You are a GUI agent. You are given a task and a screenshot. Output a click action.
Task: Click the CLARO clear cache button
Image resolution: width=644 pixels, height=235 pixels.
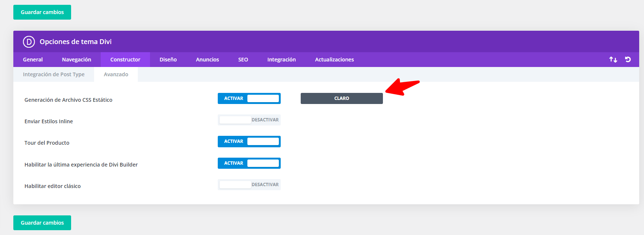tap(342, 98)
